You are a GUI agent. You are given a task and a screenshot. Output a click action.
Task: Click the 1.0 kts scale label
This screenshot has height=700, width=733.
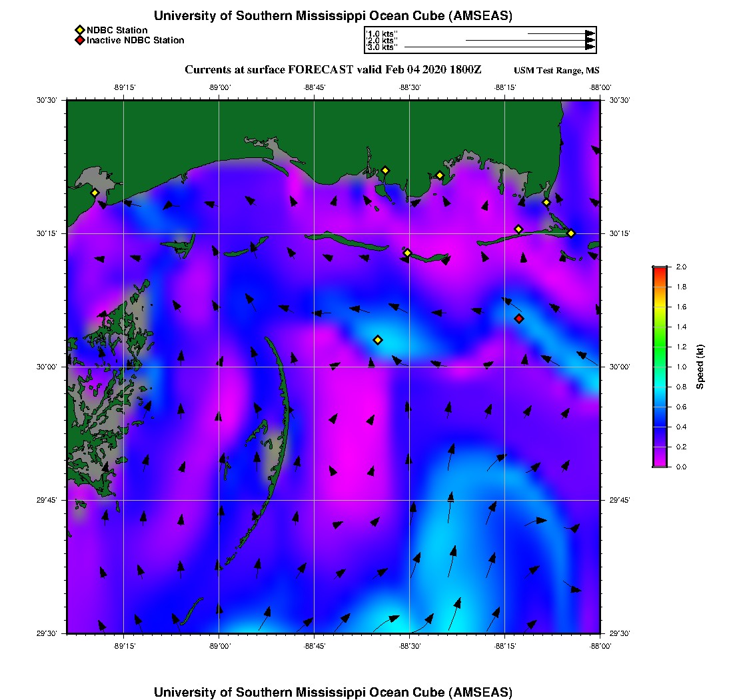click(382, 33)
